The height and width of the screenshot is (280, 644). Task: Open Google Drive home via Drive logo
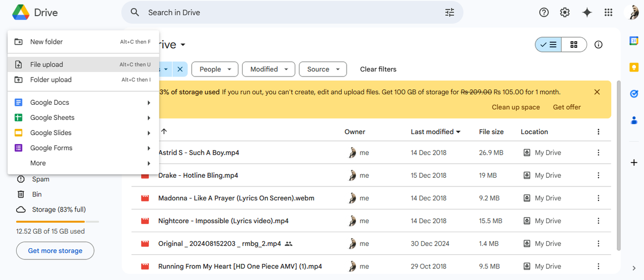coord(35,13)
